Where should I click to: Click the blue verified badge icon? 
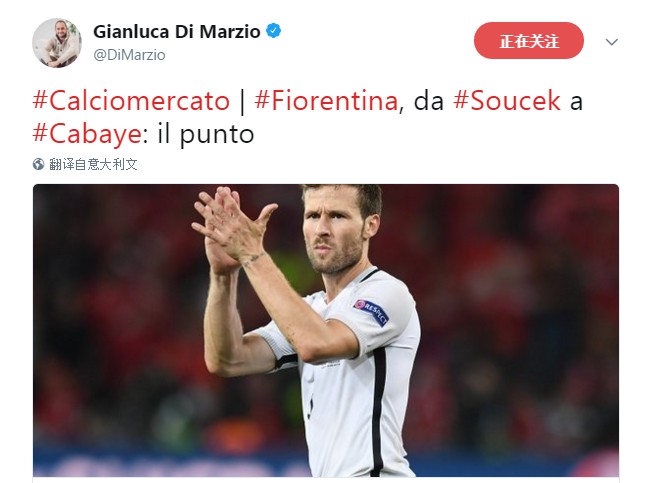[x=274, y=31]
